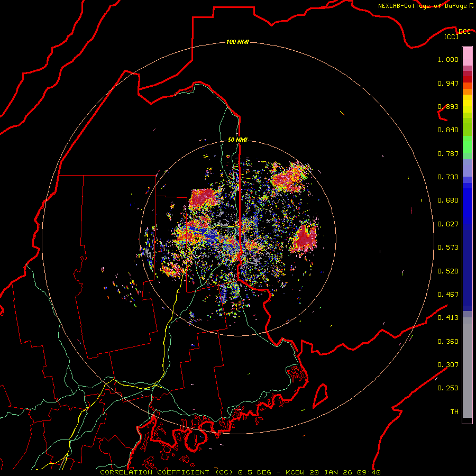Select the 0.680 scale value
Image resolution: width=476 pixels, height=476 pixels.
tap(448, 200)
